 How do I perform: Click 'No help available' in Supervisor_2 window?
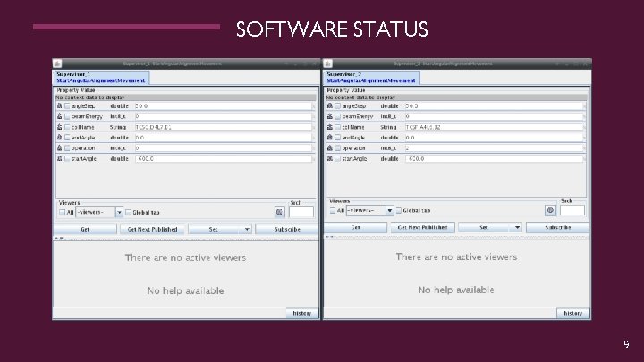456,290
